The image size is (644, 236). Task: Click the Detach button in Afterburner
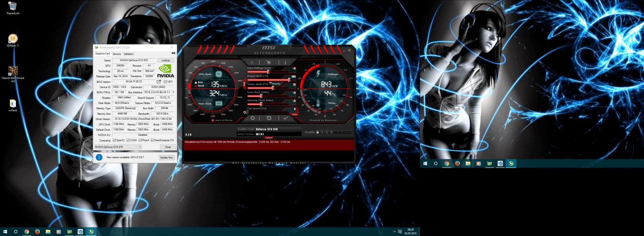click(269, 138)
